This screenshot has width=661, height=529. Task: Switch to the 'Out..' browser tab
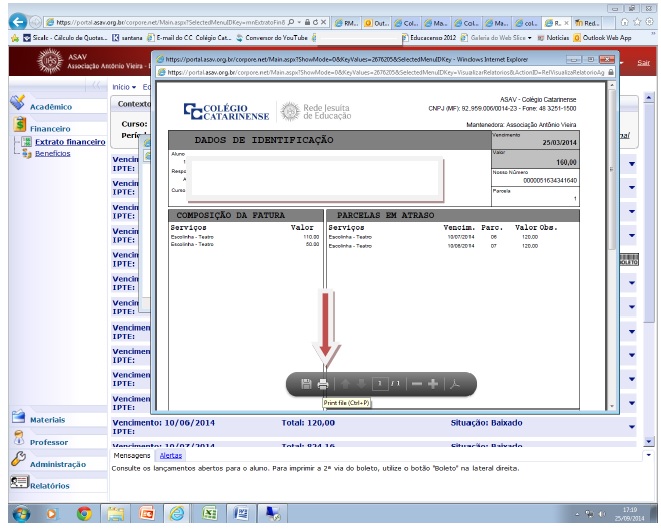376,23
